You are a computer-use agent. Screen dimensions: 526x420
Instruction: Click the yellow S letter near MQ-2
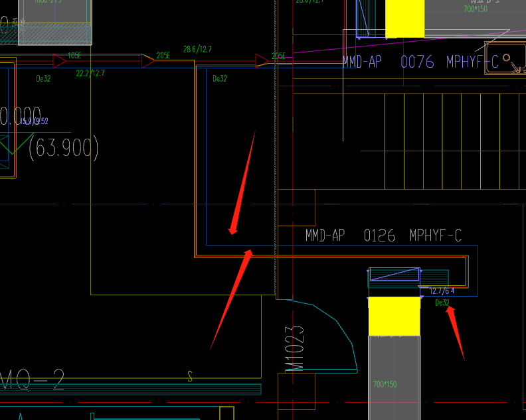190,376
